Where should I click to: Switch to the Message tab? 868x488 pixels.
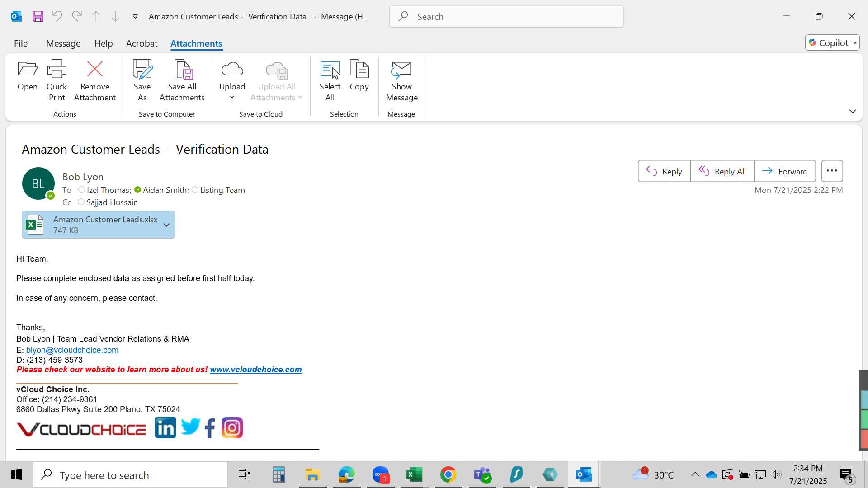click(63, 43)
